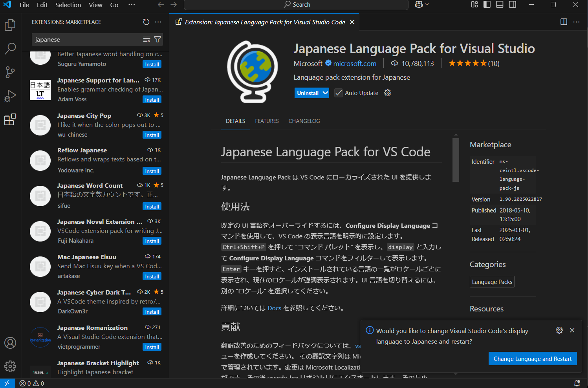
Task: Expand the Uninstall button dropdown arrow
Action: pyautogui.click(x=325, y=93)
